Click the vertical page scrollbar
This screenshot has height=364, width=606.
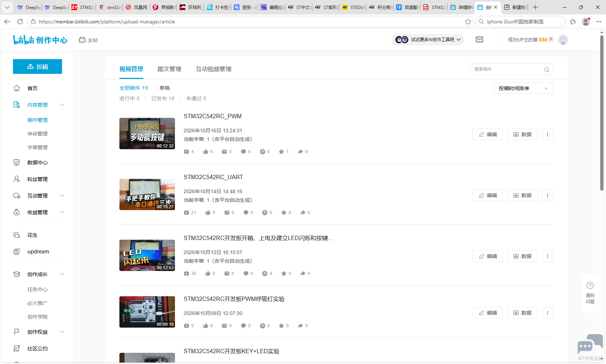click(602, 112)
